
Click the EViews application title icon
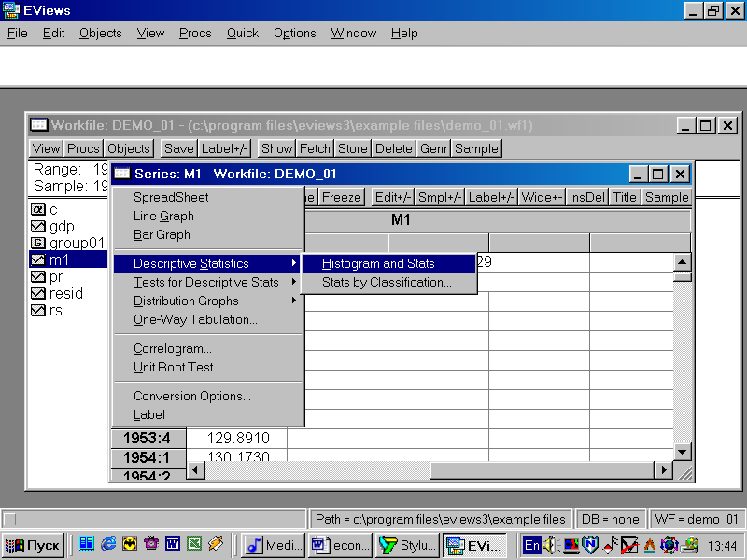pos(11,10)
